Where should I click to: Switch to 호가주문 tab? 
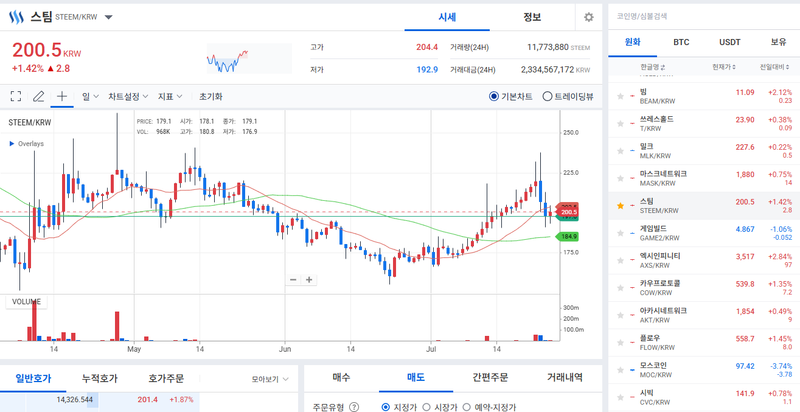click(x=166, y=378)
